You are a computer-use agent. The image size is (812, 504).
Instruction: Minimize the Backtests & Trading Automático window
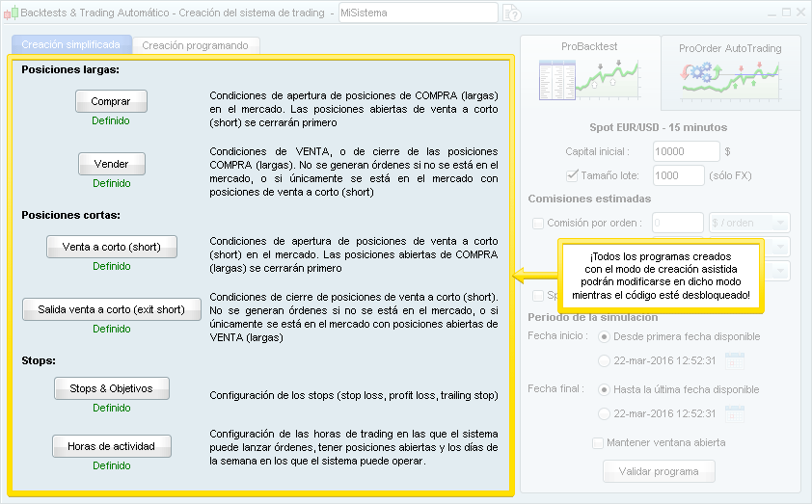pos(771,13)
